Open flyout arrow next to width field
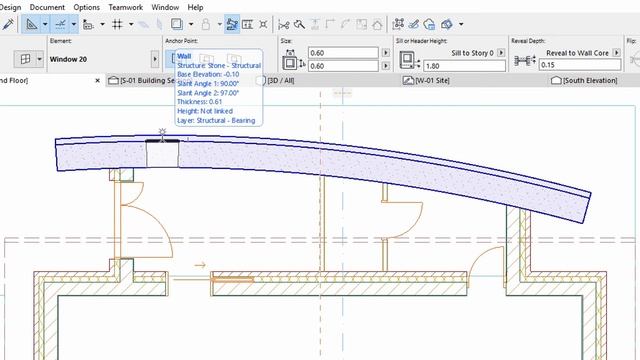This screenshot has height=360, width=640. point(386,53)
